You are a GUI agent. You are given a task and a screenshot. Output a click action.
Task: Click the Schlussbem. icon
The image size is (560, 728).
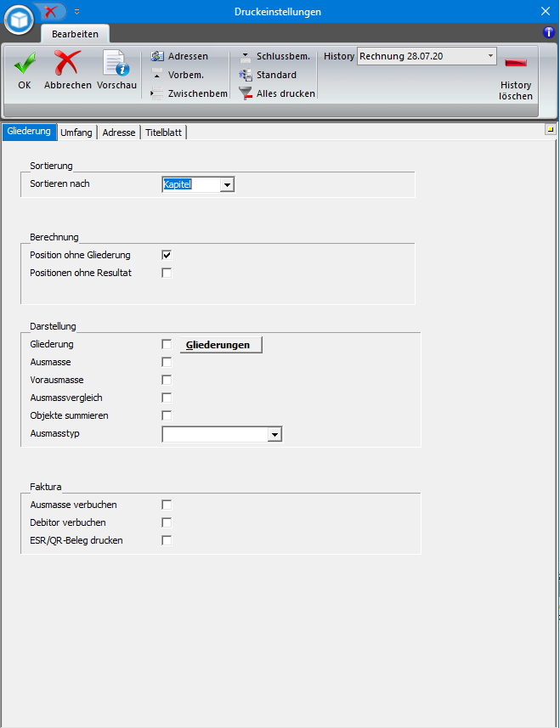(x=246, y=57)
